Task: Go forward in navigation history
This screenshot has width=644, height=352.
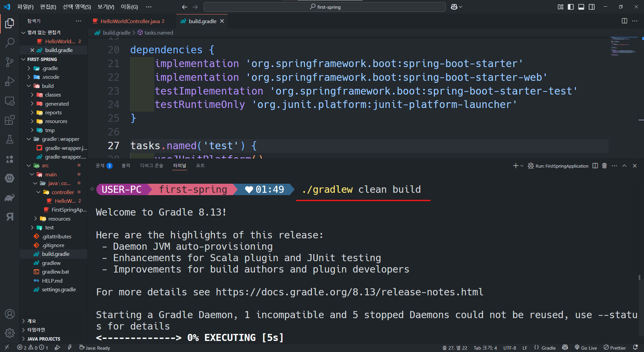Action: click(195, 7)
